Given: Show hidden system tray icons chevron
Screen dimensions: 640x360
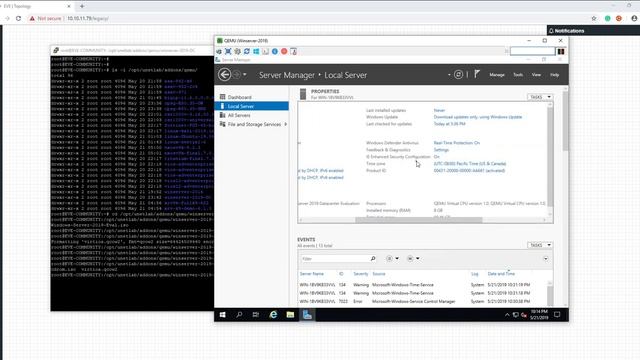Looking at the screenshot, I should (x=507, y=315).
